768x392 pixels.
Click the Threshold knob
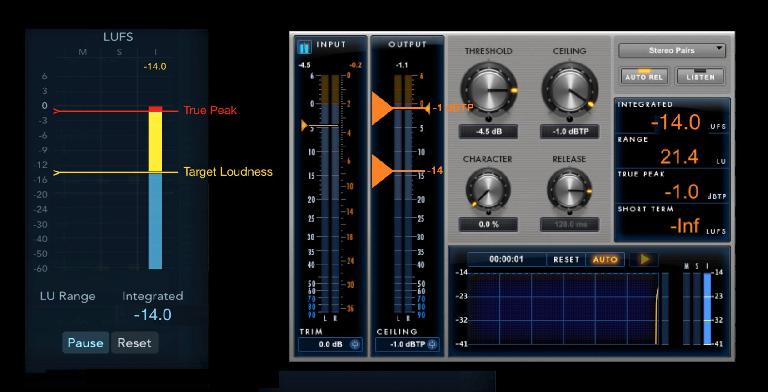[488, 90]
